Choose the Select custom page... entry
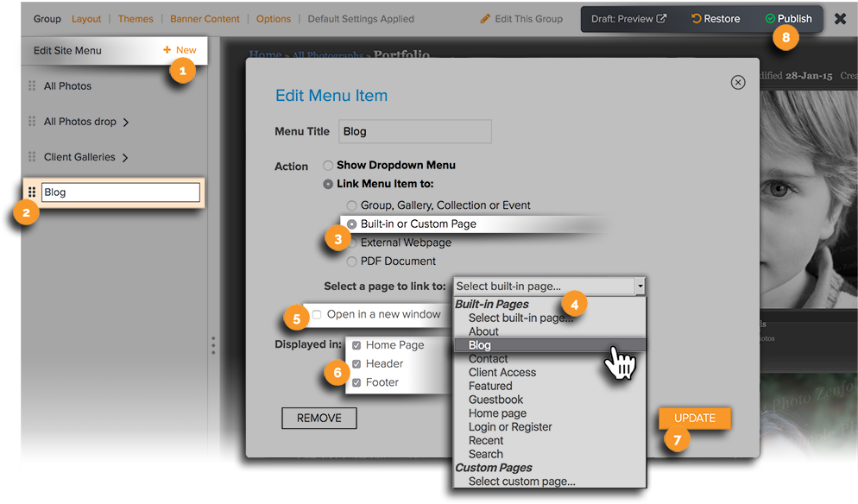Image resolution: width=858 pixels, height=504 pixels. click(522, 482)
